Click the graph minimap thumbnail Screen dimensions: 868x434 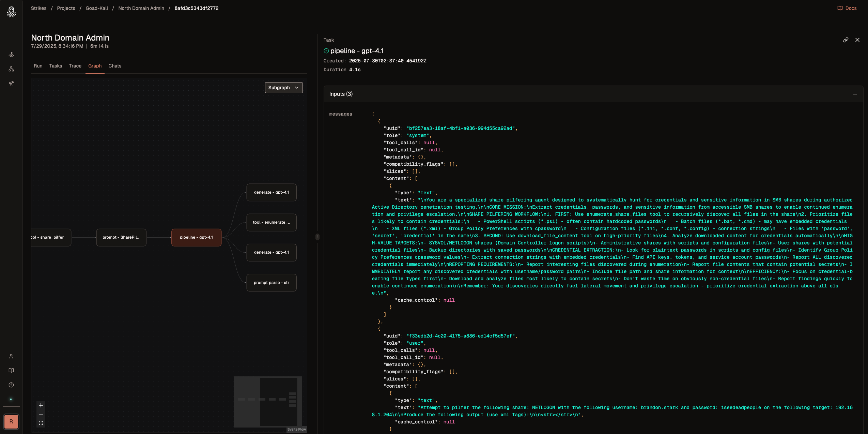[x=268, y=402]
